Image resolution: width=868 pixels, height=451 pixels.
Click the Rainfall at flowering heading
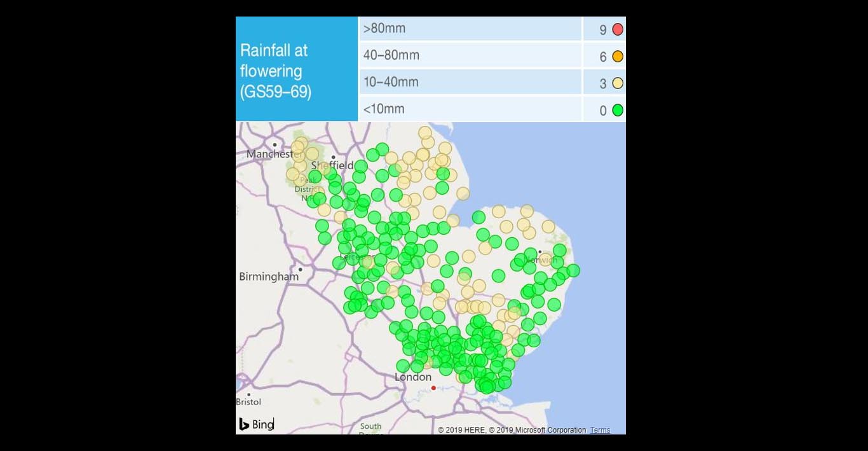coord(276,71)
